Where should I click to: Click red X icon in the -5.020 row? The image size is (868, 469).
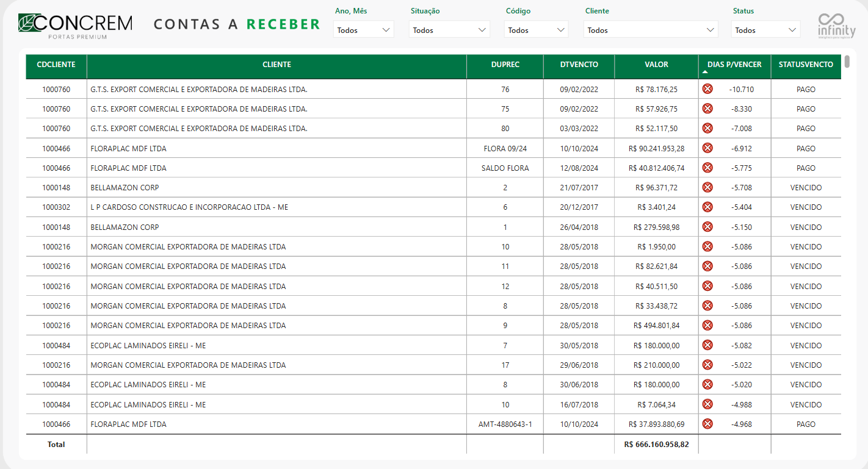(707, 384)
